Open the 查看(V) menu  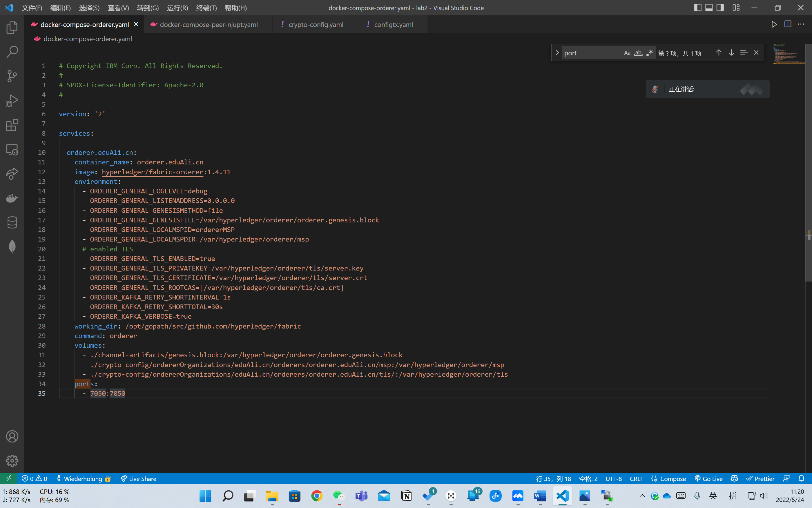[x=118, y=8]
